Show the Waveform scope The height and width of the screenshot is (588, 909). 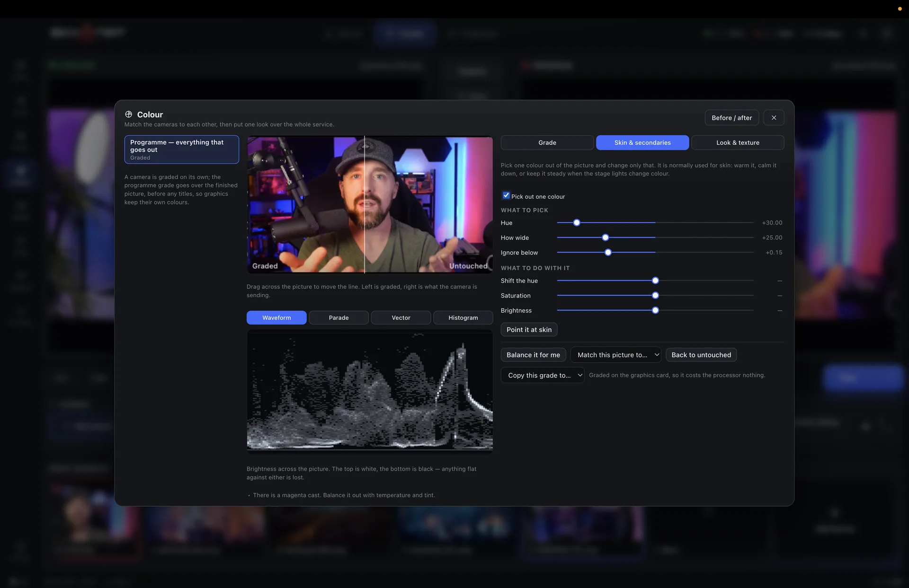(x=276, y=317)
